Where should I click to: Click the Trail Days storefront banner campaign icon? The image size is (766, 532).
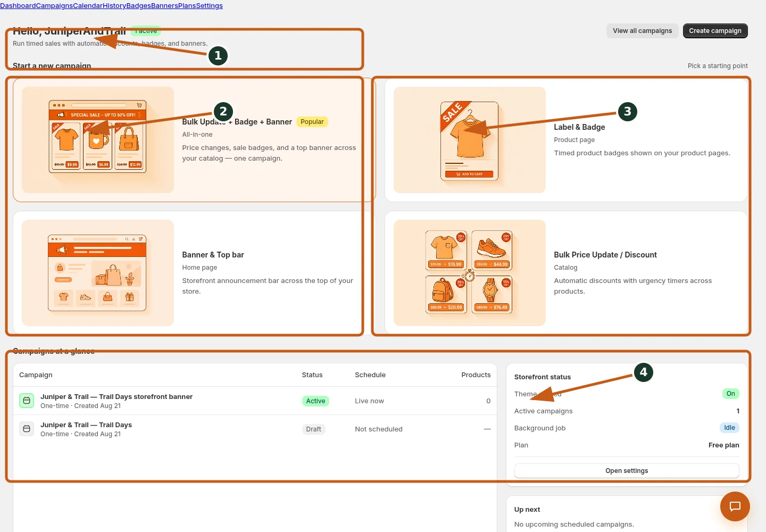(x=27, y=401)
